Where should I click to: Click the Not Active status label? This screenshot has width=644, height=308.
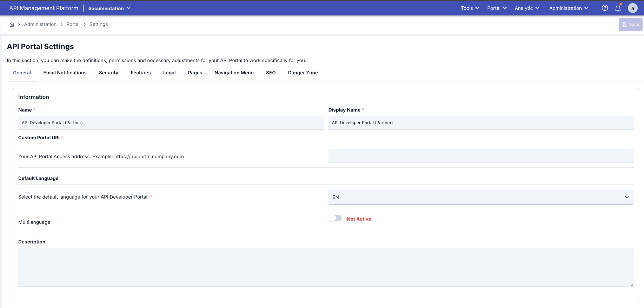point(359,219)
